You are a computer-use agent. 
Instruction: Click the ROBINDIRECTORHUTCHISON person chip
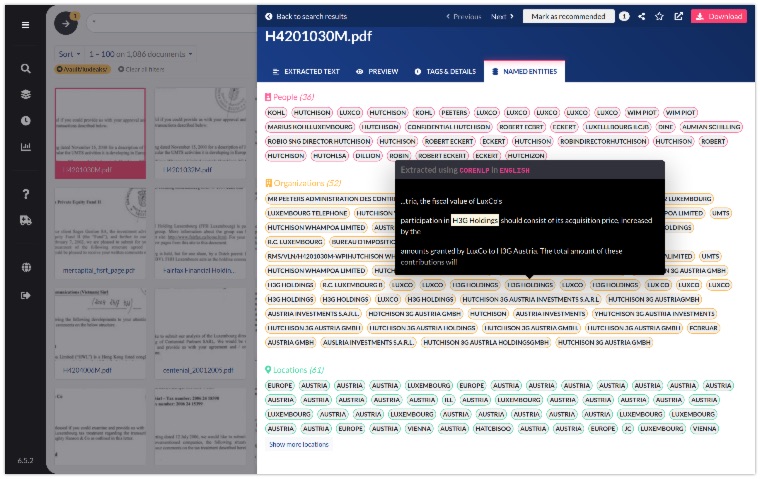(x=603, y=142)
